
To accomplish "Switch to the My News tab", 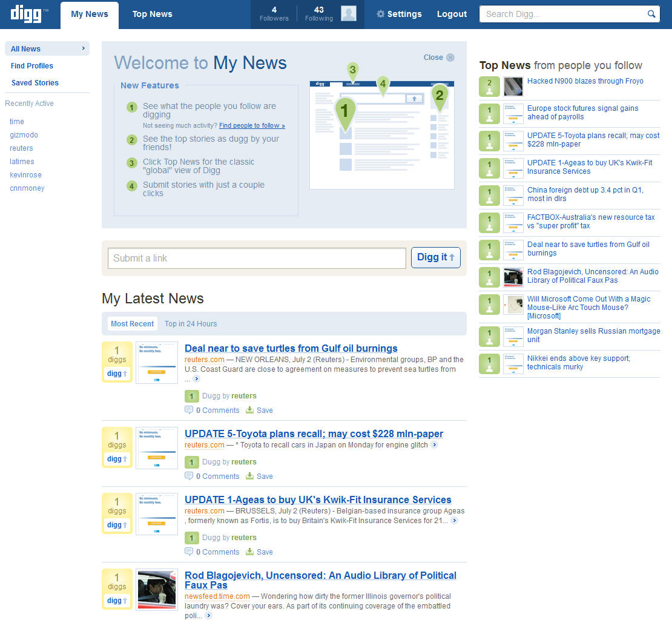I will click(x=90, y=15).
